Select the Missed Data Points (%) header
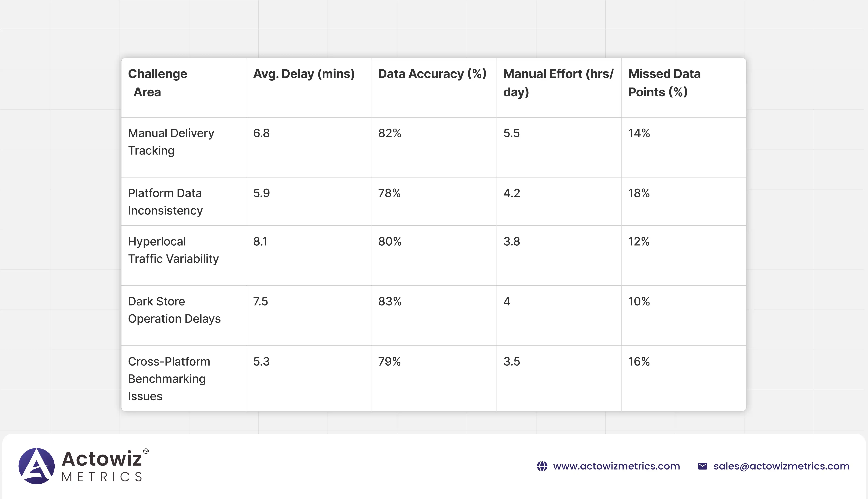Screen dimensions: 868x499 tap(664, 83)
